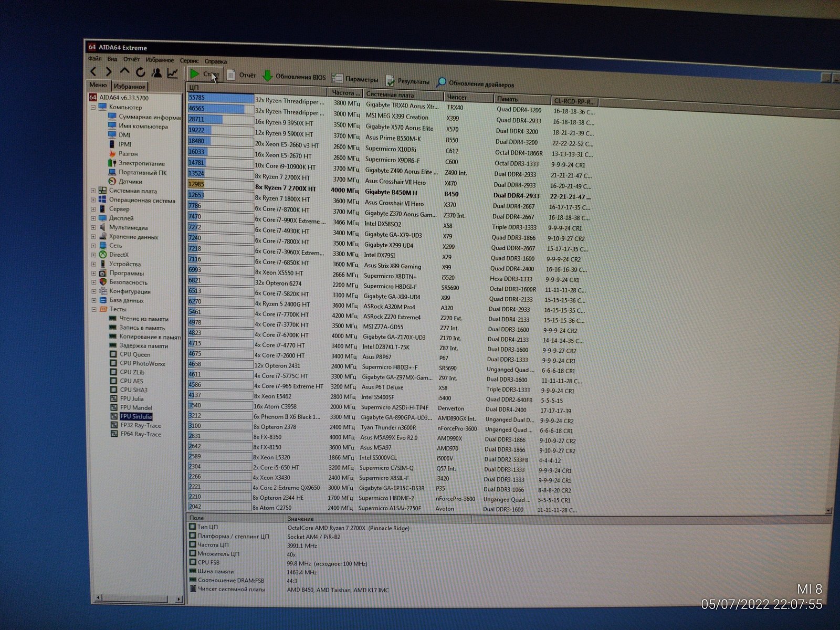Switch to the Меню tab
This screenshot has height=630, width=840.
tap(98, 85)
